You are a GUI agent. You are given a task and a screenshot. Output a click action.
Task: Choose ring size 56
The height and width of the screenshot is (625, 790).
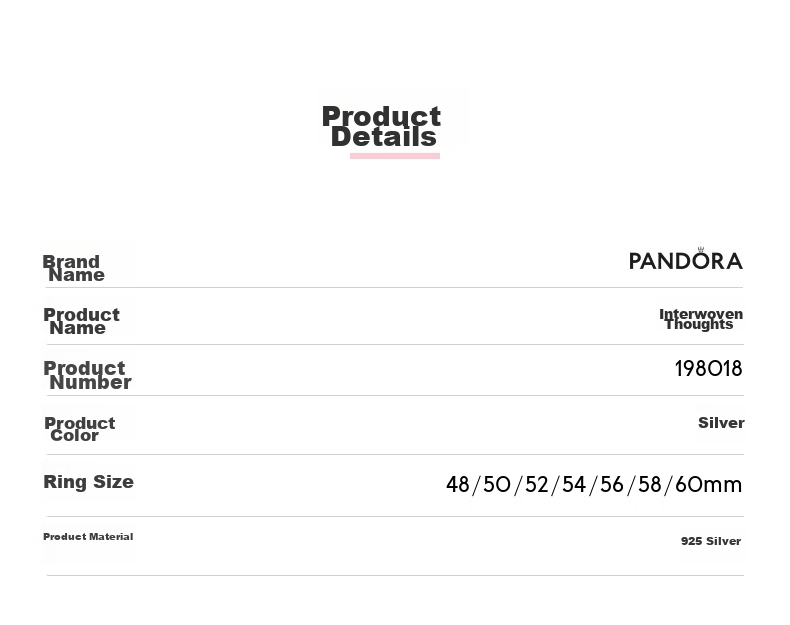612,484
